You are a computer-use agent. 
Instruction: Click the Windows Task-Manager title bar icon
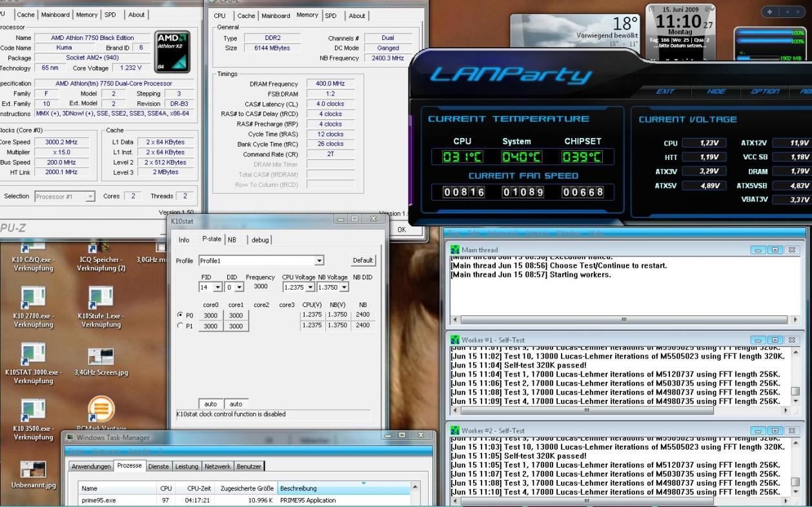[70, 438]
